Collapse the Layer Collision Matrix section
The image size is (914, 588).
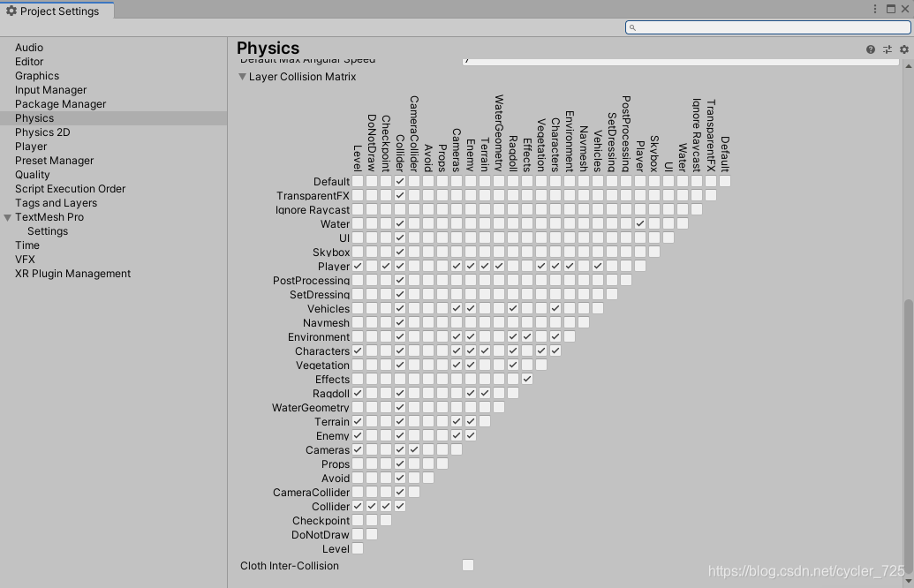click(x=243, y=76)
